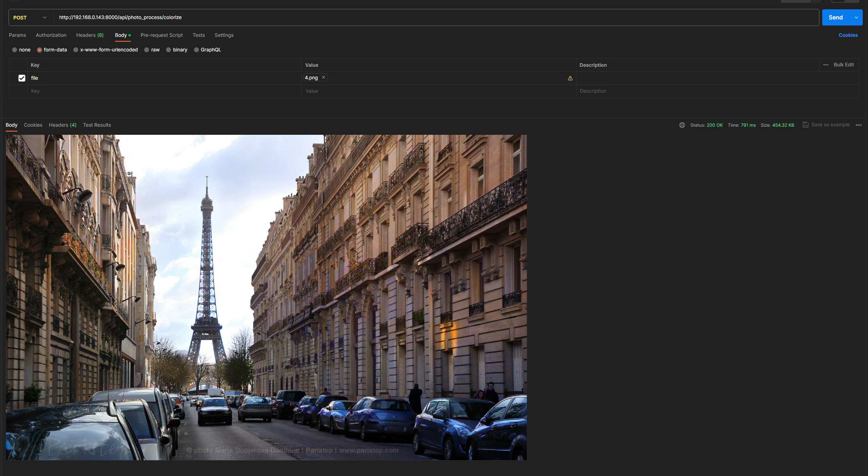The height and width of the screenshot is (476, 868).
Task: Open response Headers (4) tab
Action: point(62,125)
